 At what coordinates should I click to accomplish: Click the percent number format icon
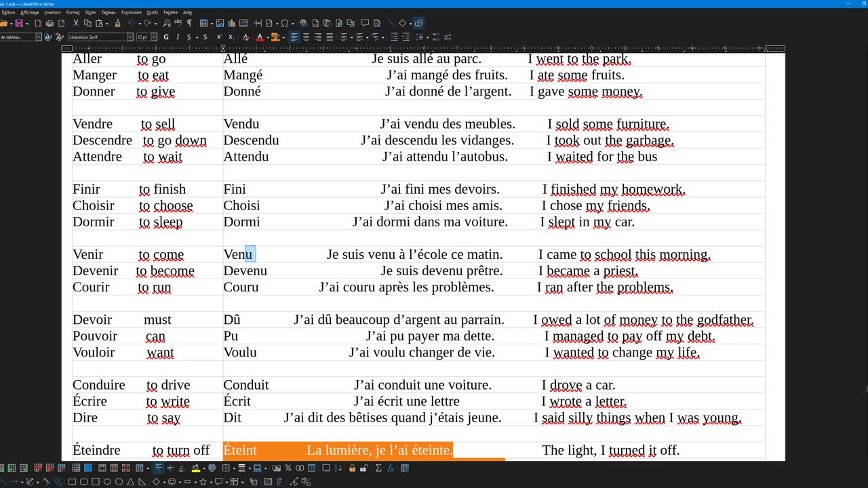click(288, 468)
